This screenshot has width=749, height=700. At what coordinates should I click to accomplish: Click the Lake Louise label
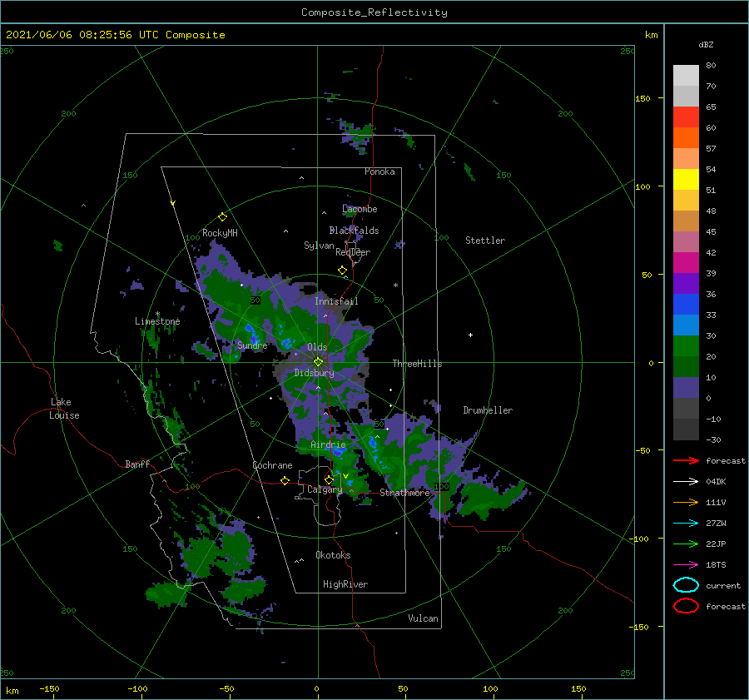(x=64, y=409)
